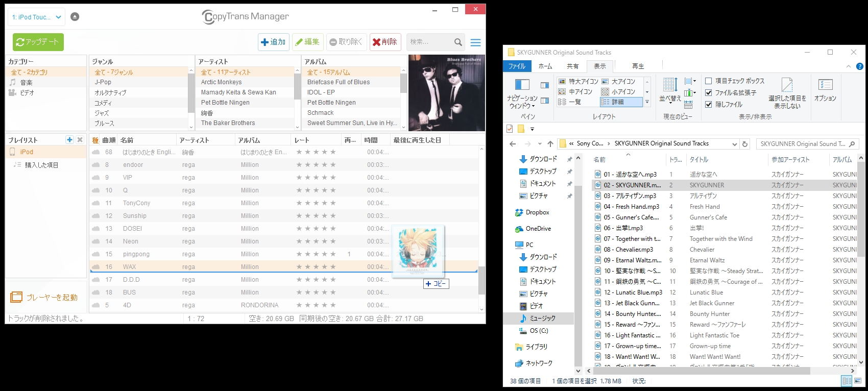The image size is (868, 391).
Task: Open the iPod Touch device dropdown
Action: click(x=36, y=17)
